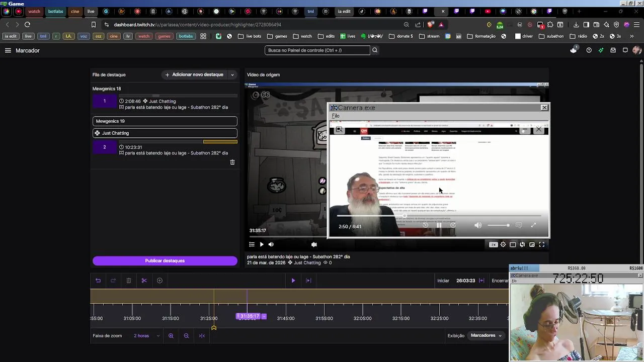Toggle theatre mode in source player
Image resolution: width=644 pixels, height=362 pixels.
coord(513,244)
